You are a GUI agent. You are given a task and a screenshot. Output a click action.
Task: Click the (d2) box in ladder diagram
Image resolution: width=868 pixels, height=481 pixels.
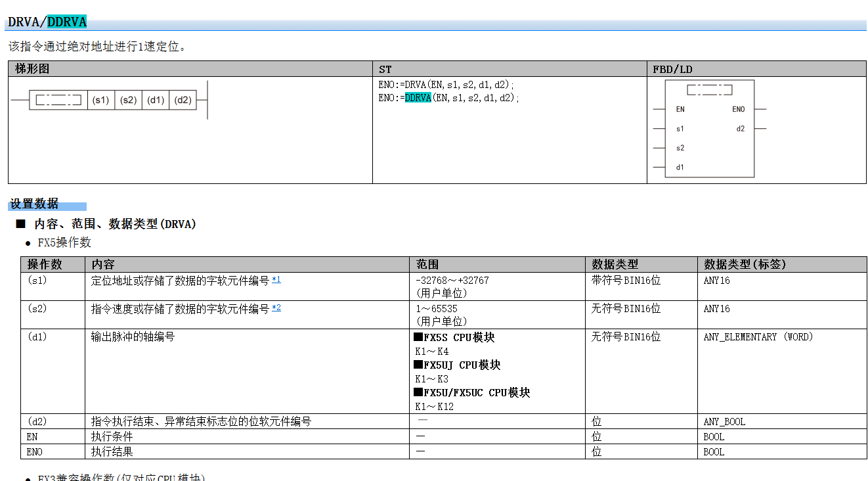coord(183,100)
